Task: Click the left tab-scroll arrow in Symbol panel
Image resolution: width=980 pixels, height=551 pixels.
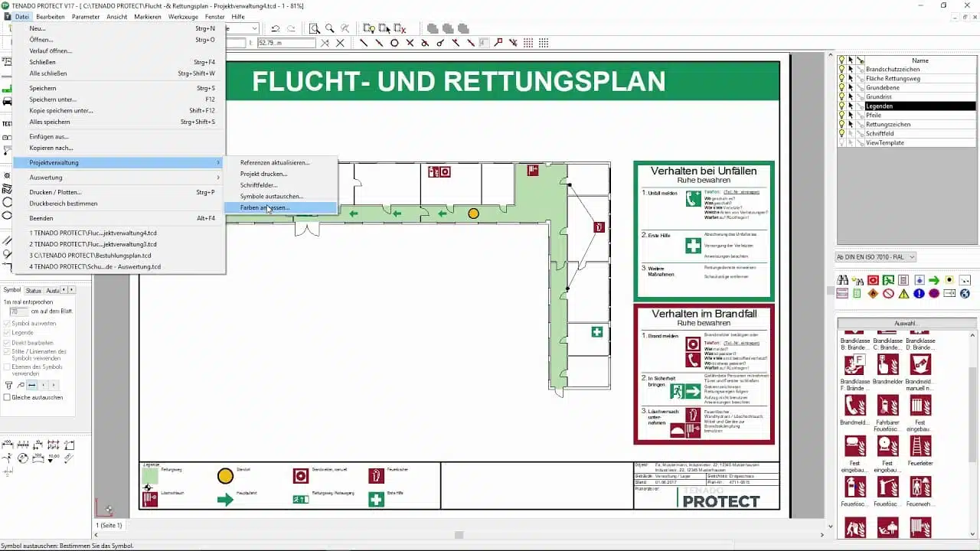Action: (64, 290)
